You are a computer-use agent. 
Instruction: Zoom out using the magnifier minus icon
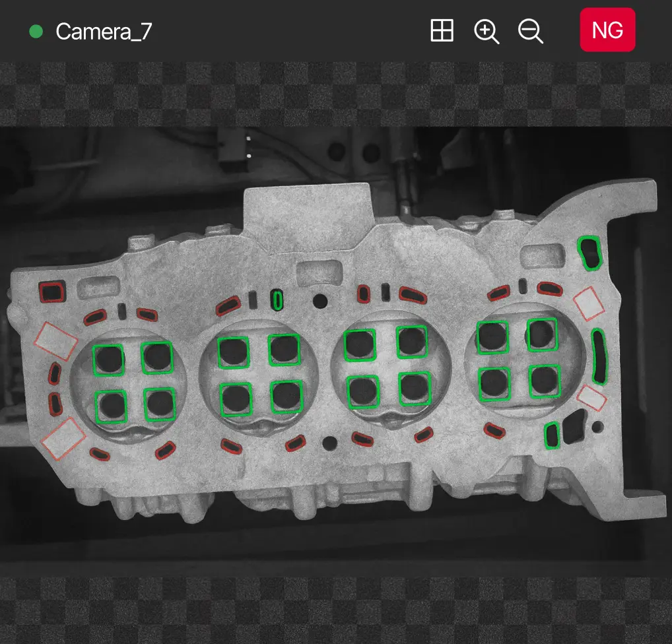click(x=531, y=31)
